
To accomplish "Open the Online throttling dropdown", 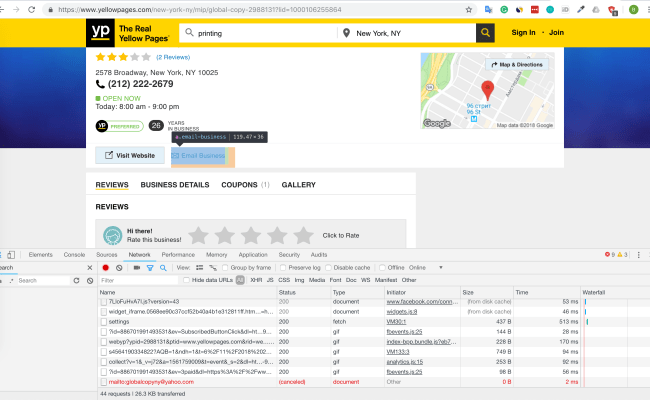I will coord(426,268).
